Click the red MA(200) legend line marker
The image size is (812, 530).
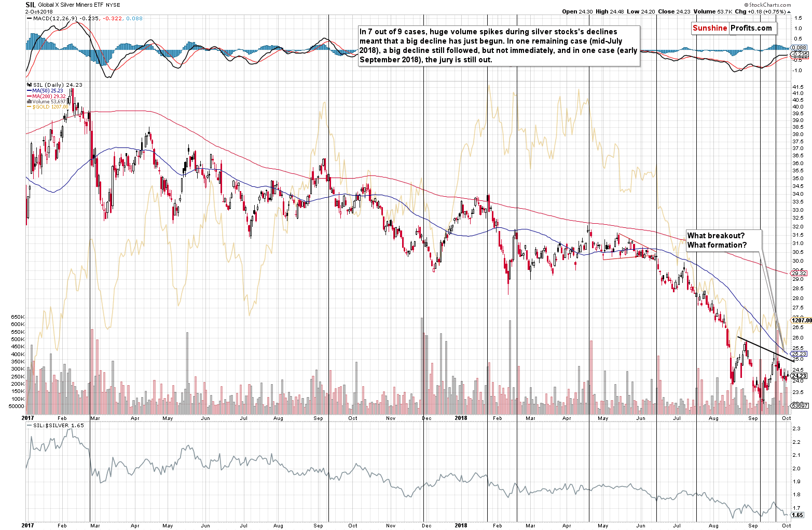coord(29,96)
